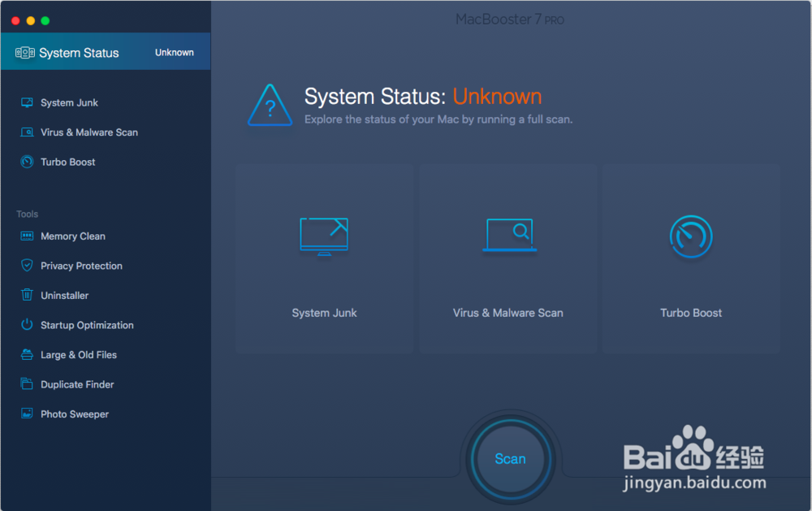812x511 pixels.
Task: Click the large System Junk monitor icon card
Action: (324, 236)
